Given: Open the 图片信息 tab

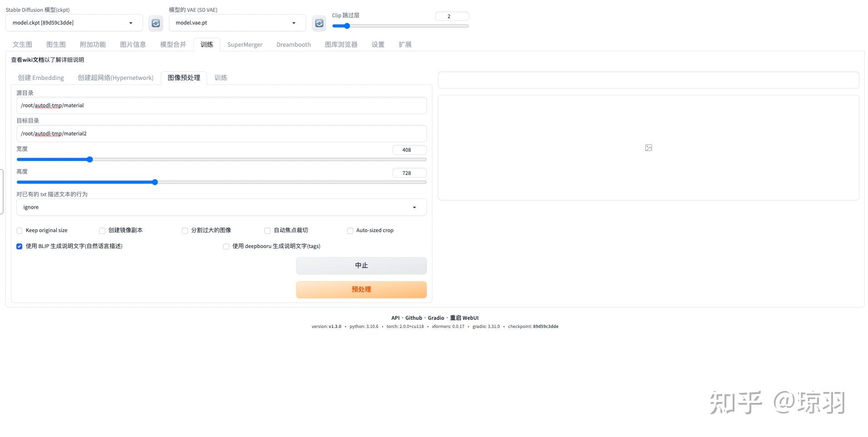Looking at the screenshot, I should [133, 45].
